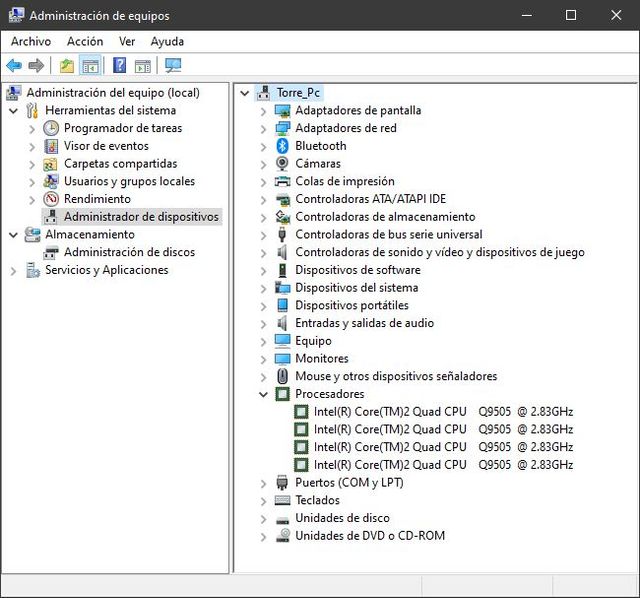The width and height of the screenshot is (640, 598).
Task: Expand Carpetas compartidas node
Action: click(32, 164)
